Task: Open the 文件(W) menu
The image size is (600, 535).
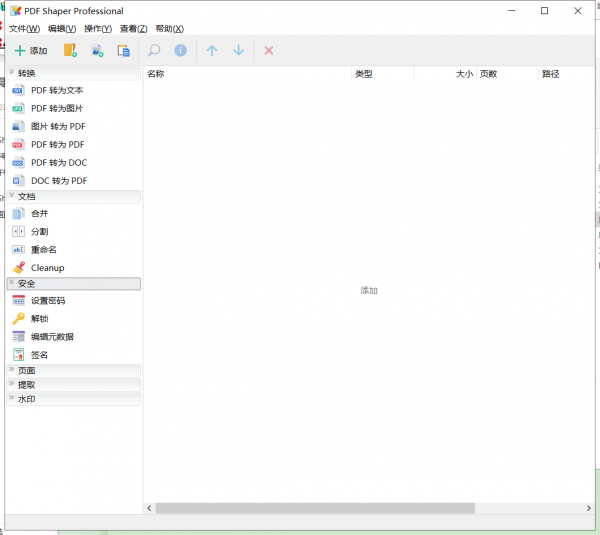Action: click(x=24, y=29)
